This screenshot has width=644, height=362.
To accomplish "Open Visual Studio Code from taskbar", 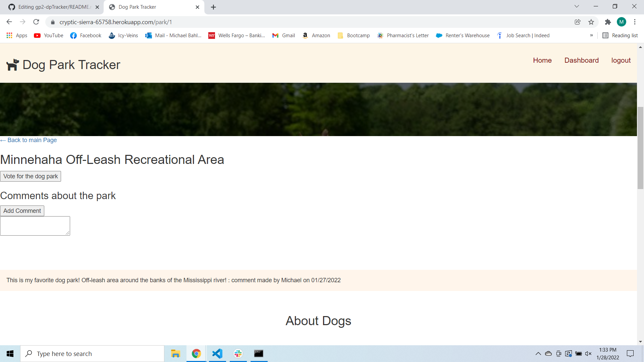I will click(217, 354).
